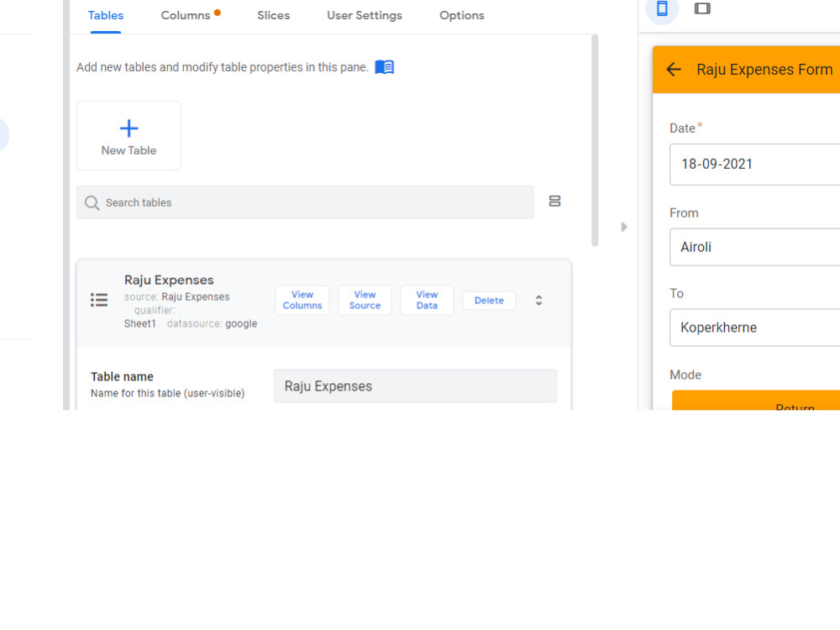The width and height of the screenshot is (840, 630).
Task: Open the Columns tab
Action: pos(186,15)
